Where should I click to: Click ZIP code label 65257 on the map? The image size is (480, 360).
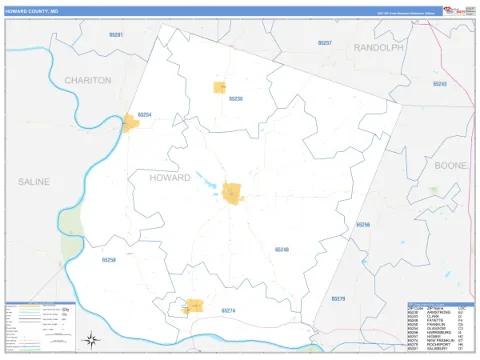325,43
